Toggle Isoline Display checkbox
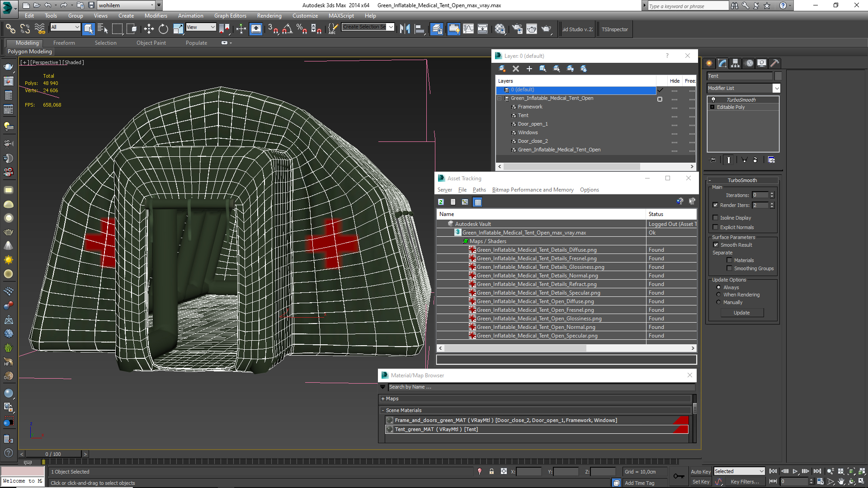This screenshot has height=488, width=868. coord(715,218)
